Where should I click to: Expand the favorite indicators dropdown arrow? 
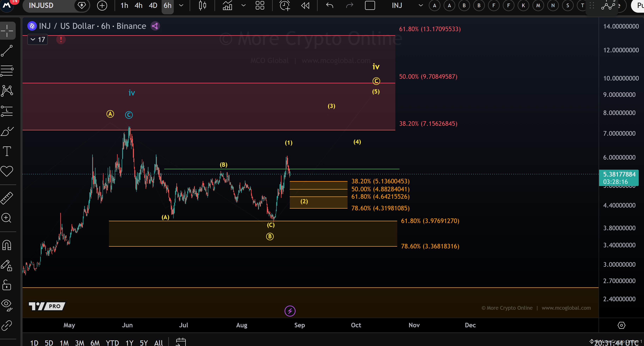point(244,5)
